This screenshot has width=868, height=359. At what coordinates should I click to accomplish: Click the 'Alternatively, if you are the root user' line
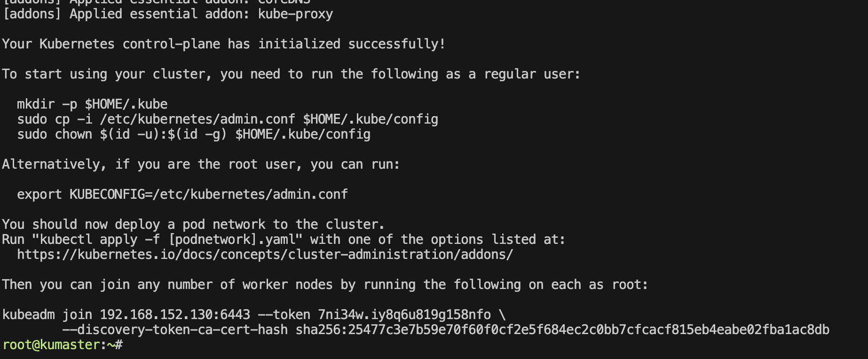(x=201, y=164)
